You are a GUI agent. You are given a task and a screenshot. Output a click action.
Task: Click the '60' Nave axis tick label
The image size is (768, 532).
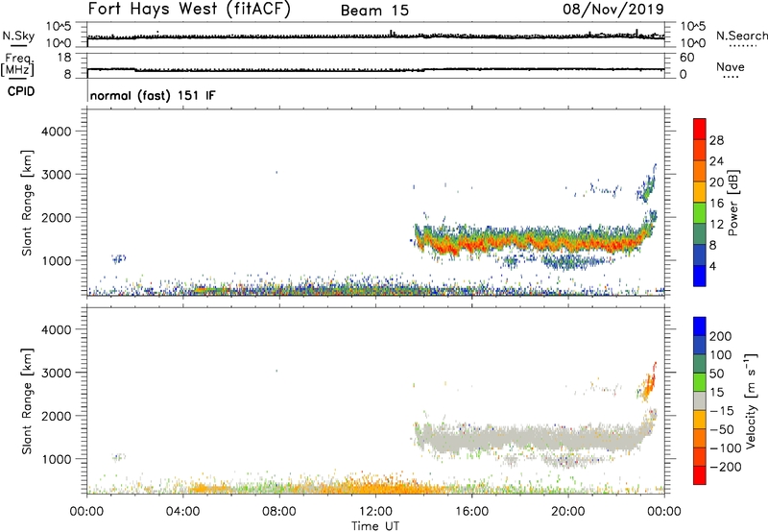click(686, 58)
